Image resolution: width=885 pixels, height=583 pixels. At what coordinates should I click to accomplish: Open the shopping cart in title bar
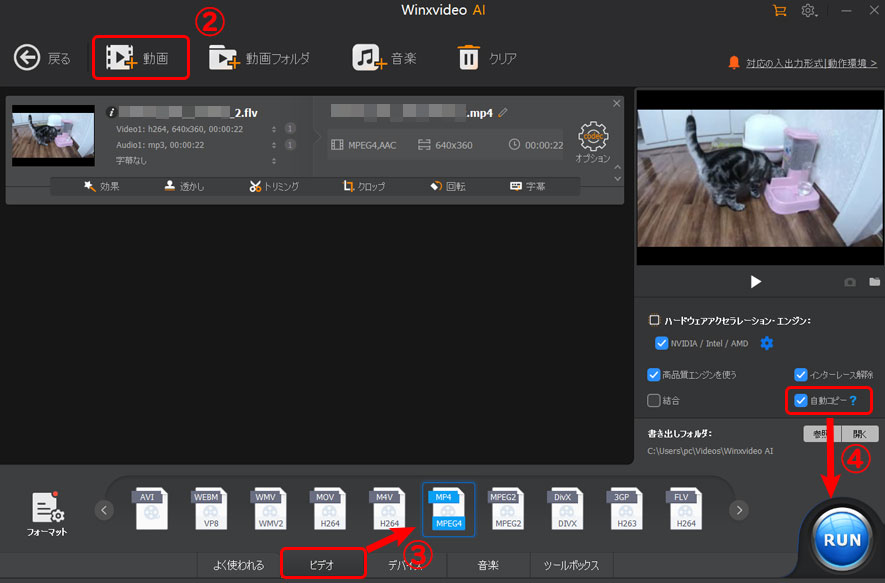pos(779,11)
